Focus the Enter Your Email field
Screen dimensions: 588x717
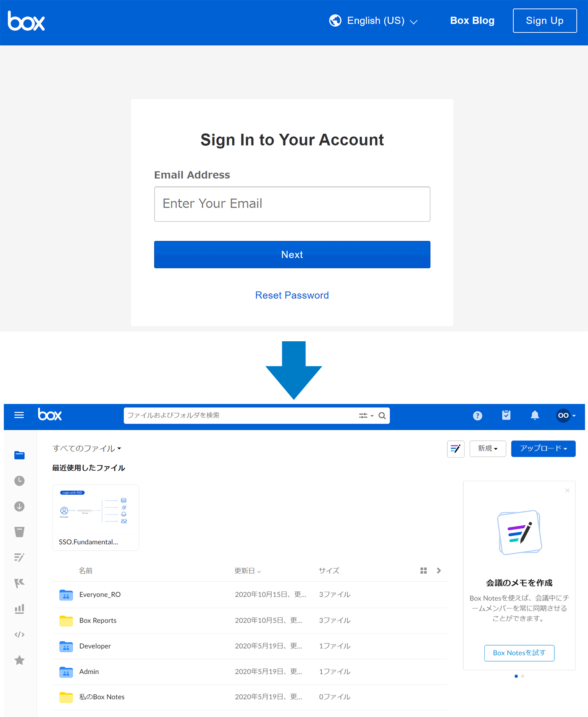292,204
